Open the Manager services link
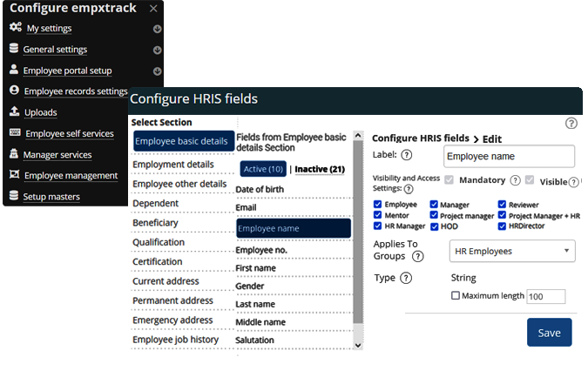The height and width of the screenshot is (371, 588). click(57, 155)
